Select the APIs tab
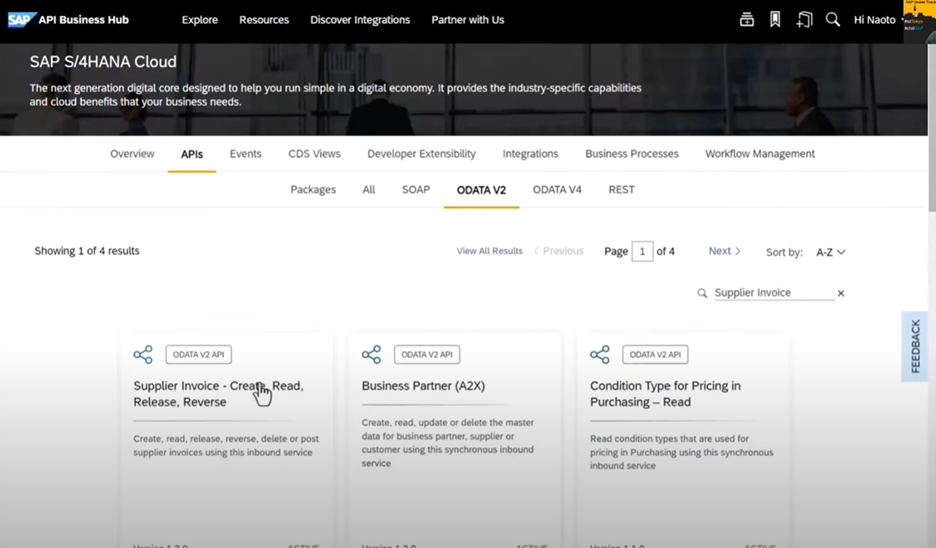Image resolution: width=936 pixels, height=548 pixels. tap(192, 154)
